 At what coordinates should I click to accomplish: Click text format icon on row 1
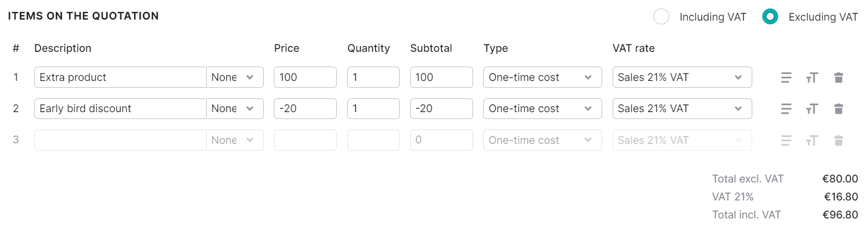[x=811, y=78]
